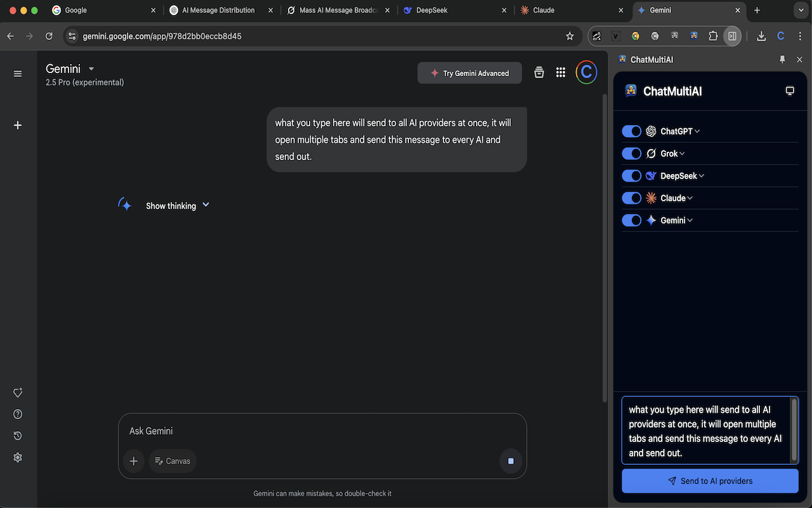
Task: Open the Extensions puzzle icon
Action: [713, 36]
